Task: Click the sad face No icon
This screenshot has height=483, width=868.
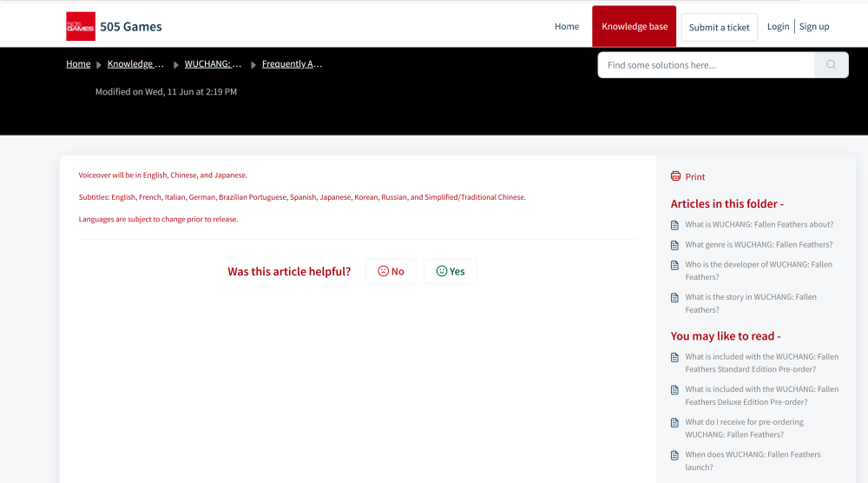Action: (383, 271)
